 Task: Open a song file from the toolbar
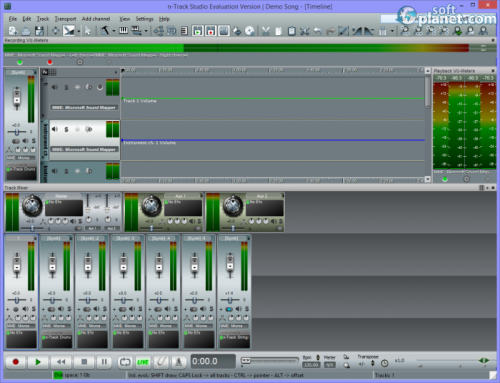click(26, 31)
